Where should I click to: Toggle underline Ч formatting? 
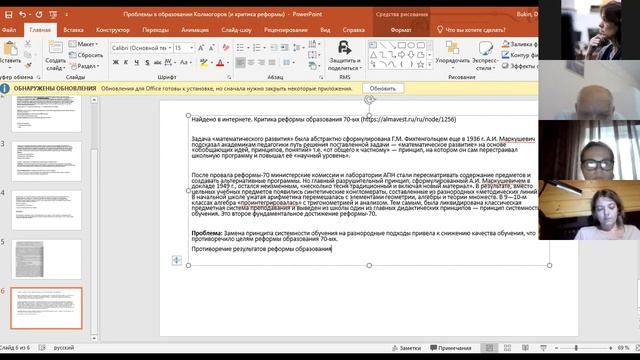click(136, 62)
